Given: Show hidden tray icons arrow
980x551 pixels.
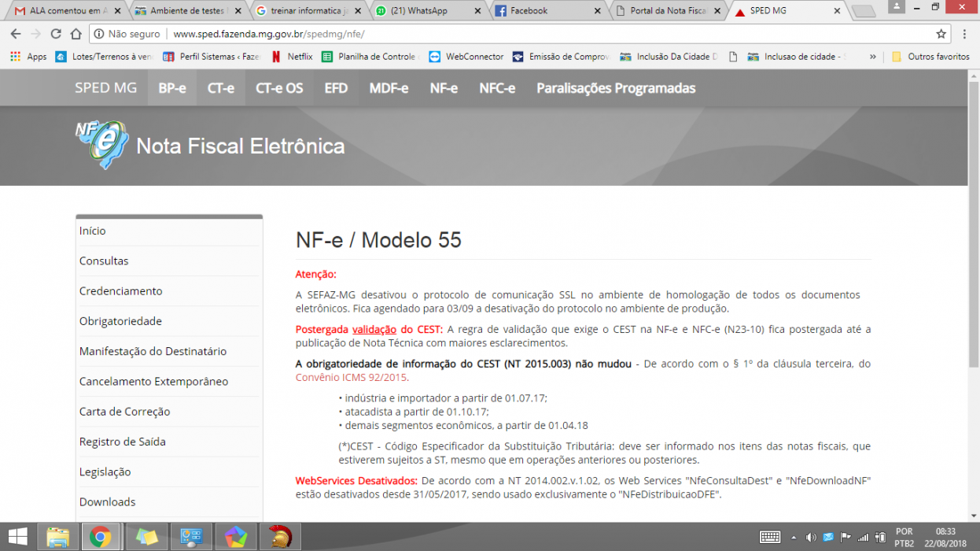Looking at the screenshot, I should pos(794,537).
